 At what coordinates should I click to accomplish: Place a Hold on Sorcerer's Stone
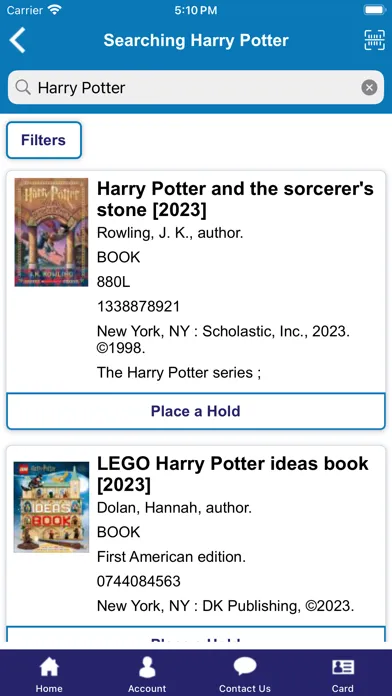pyautogui.click(x=196, y=411)
